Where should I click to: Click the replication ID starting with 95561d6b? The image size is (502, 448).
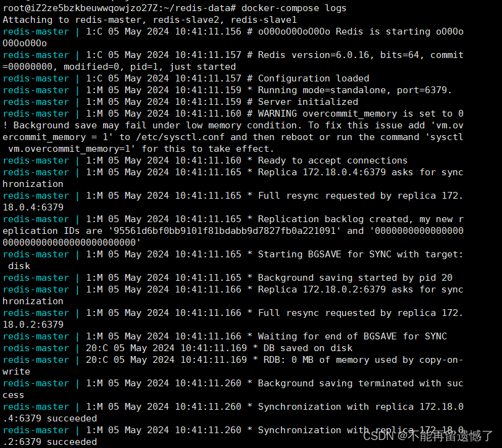[224, 231]
